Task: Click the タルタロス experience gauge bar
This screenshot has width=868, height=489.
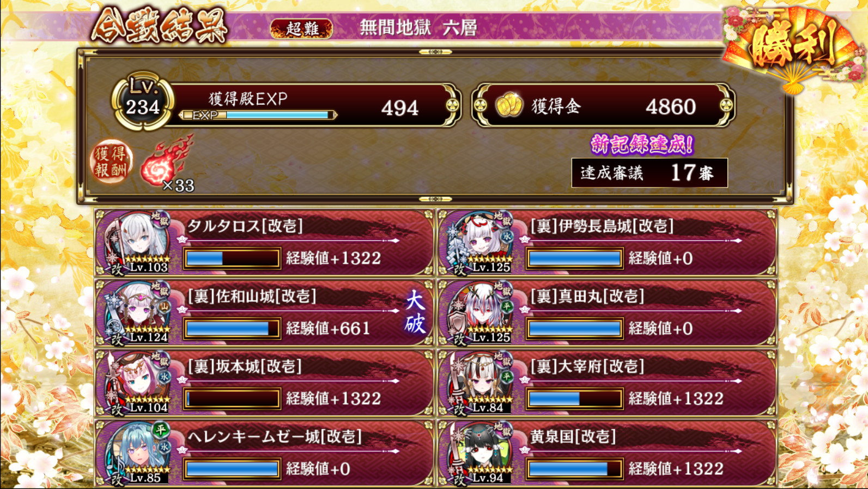Action: tap(232, 258)
